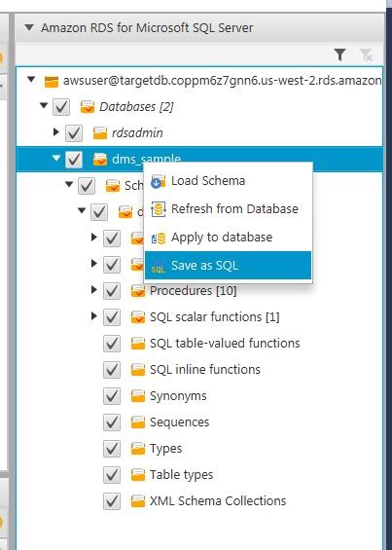Select the rdsadmin tree row label

[137, 133]
